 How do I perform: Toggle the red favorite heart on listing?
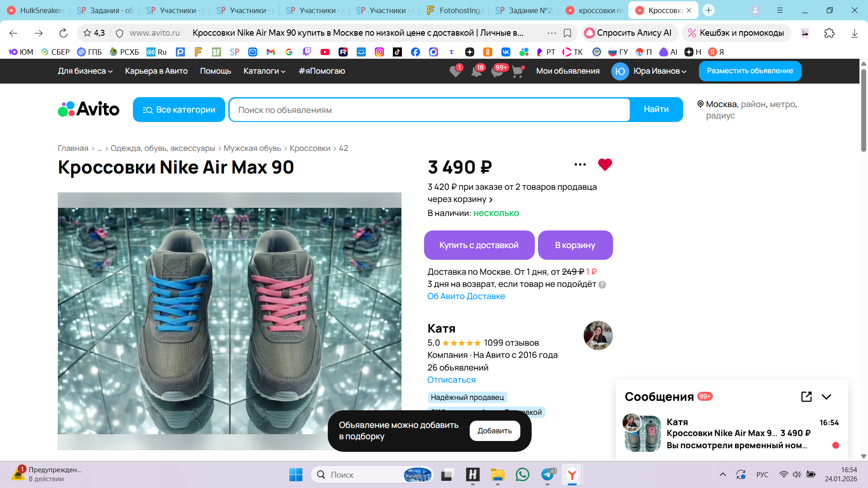(x=604, y=164)
